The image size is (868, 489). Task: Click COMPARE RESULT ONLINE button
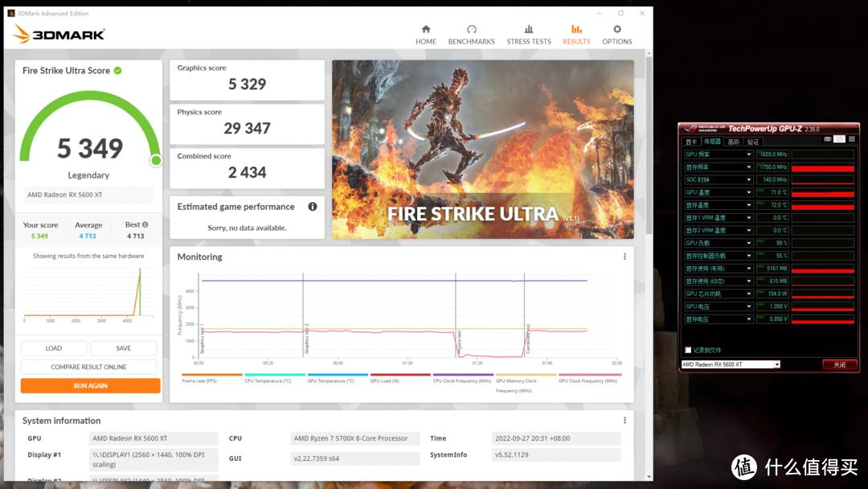88,368
